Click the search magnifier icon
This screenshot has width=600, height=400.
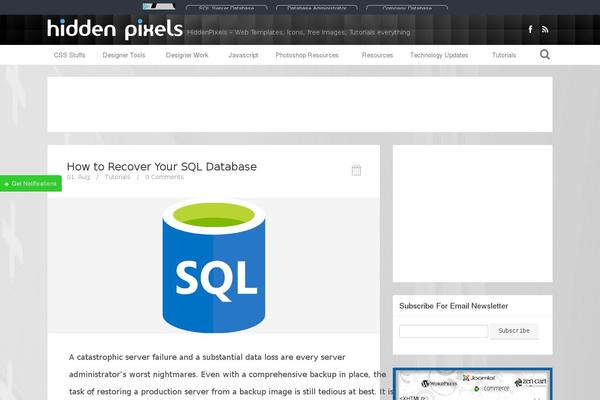(x=545, y=55)
